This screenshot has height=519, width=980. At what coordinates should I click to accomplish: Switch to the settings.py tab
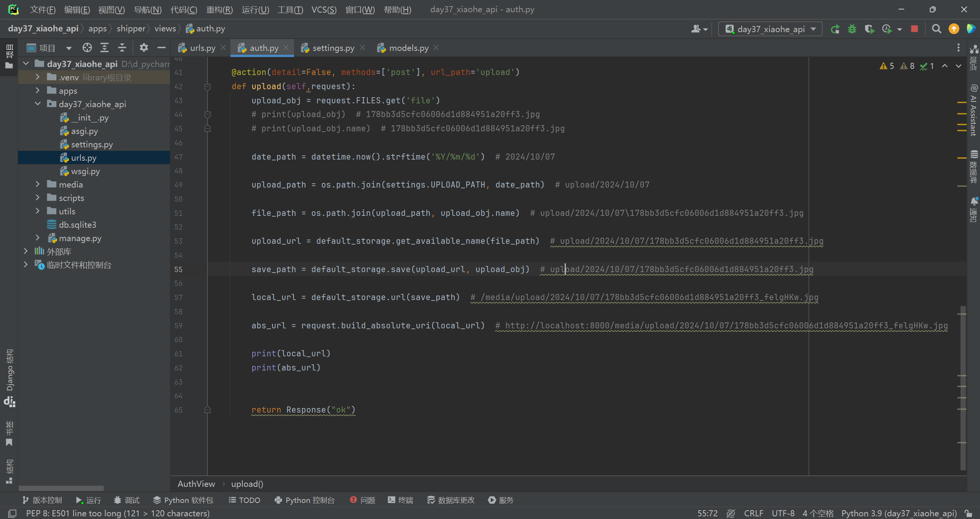[333, 48]
